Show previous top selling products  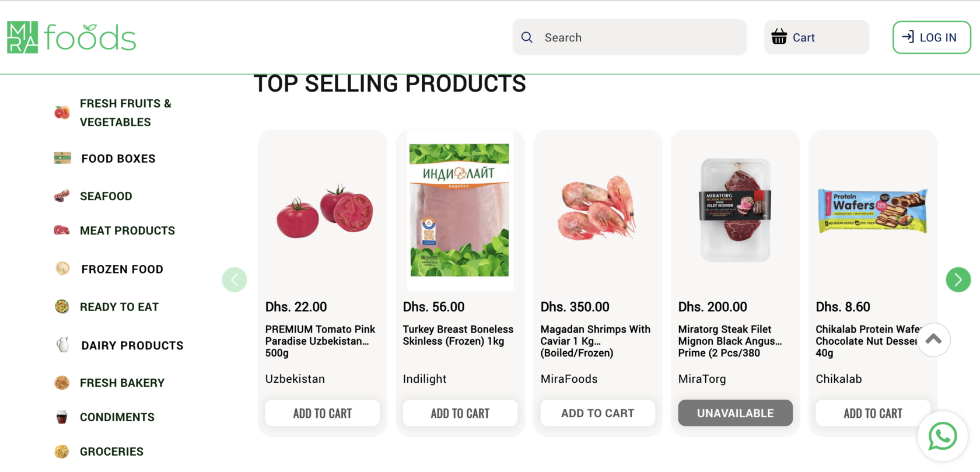[235, 280]
